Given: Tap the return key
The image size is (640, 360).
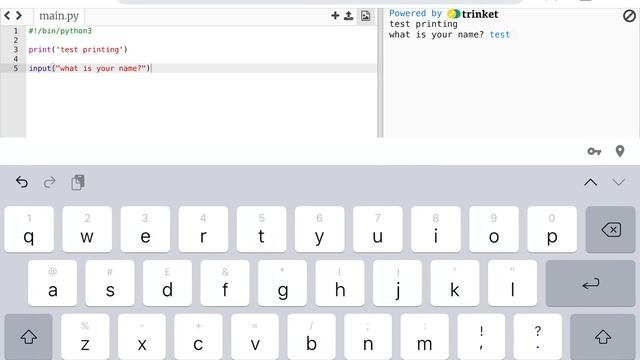Looking at the screenshot, I should click(590, 283).
